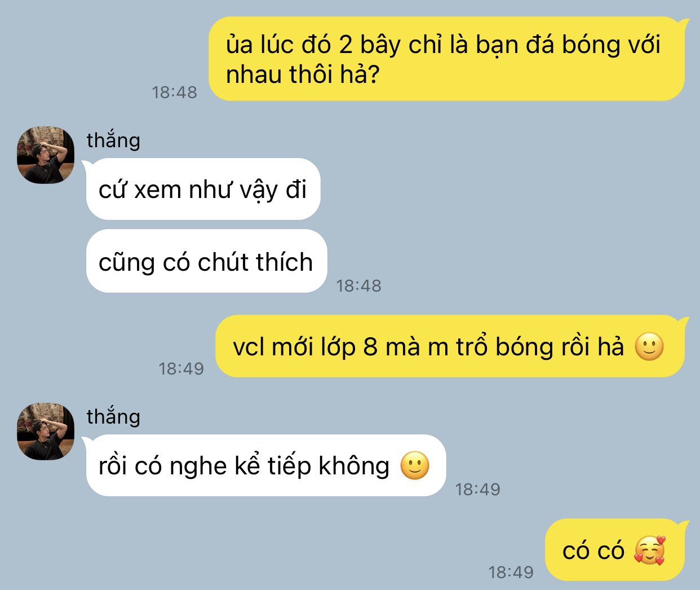Click the upper 'thắng' sender name
The image size is (700, 590).
coord(113,140)
